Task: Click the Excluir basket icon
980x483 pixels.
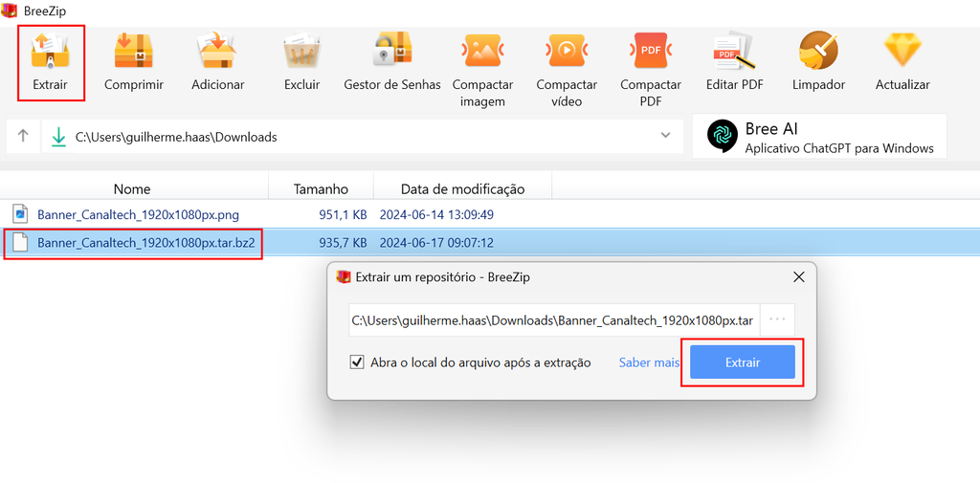Action: pos(301,52)
